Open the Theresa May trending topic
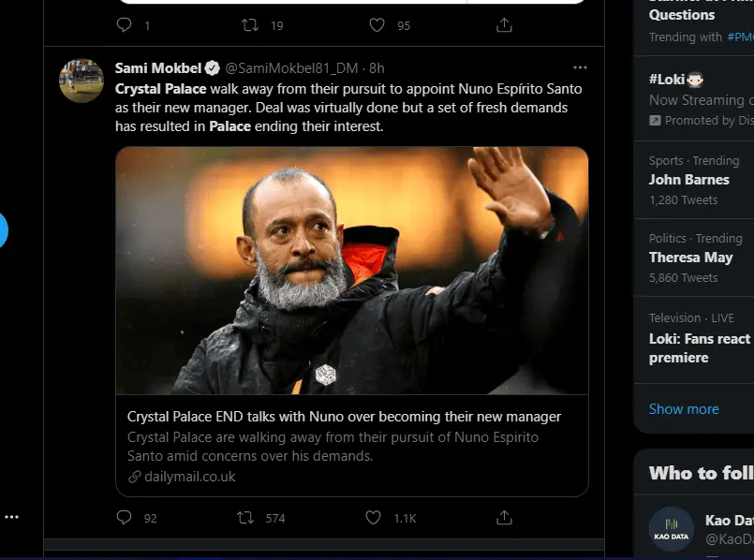This screenshot has width=754, height=560. (690, 258)
